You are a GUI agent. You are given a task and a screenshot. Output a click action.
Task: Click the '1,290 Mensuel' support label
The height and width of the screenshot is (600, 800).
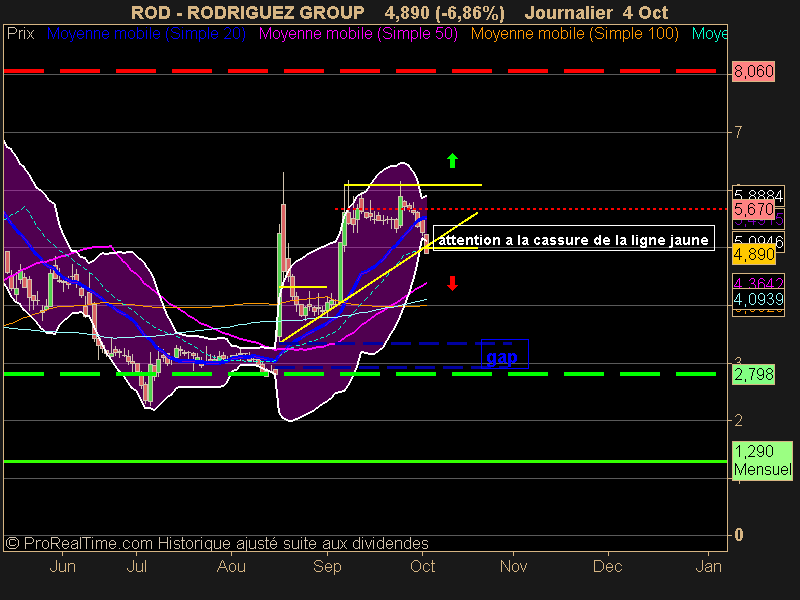(x=762, y=461)
